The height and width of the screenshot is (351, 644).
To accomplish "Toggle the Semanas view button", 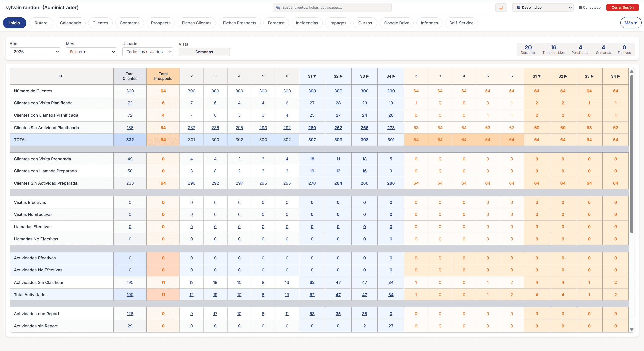I will pyautogui.click(x=204, y=52).
